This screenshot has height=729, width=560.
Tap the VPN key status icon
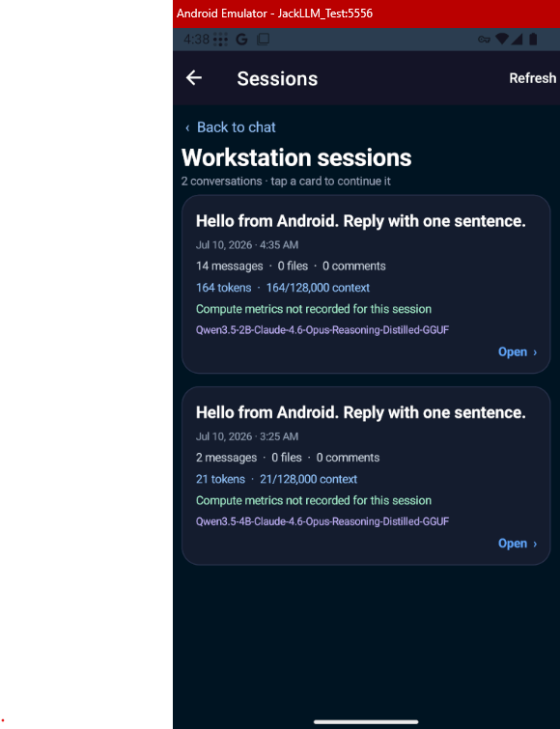coord(484,40)
